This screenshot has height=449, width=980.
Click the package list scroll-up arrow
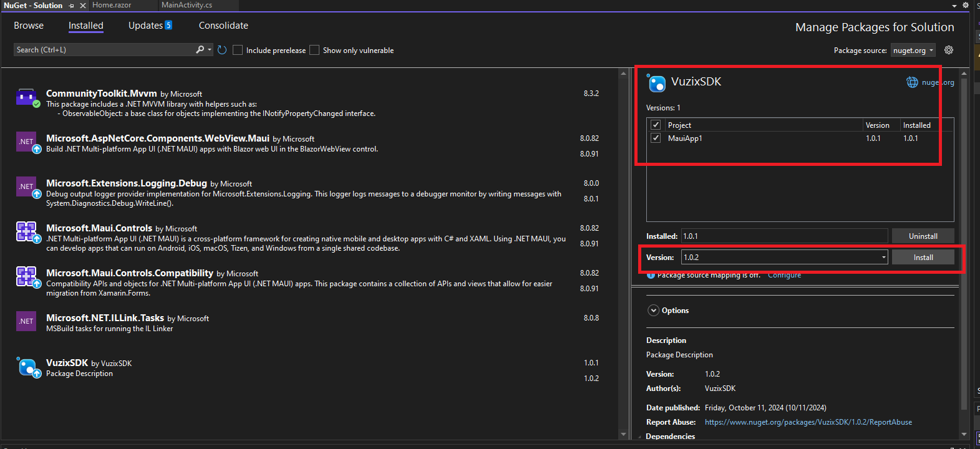[x=623, y=74]
